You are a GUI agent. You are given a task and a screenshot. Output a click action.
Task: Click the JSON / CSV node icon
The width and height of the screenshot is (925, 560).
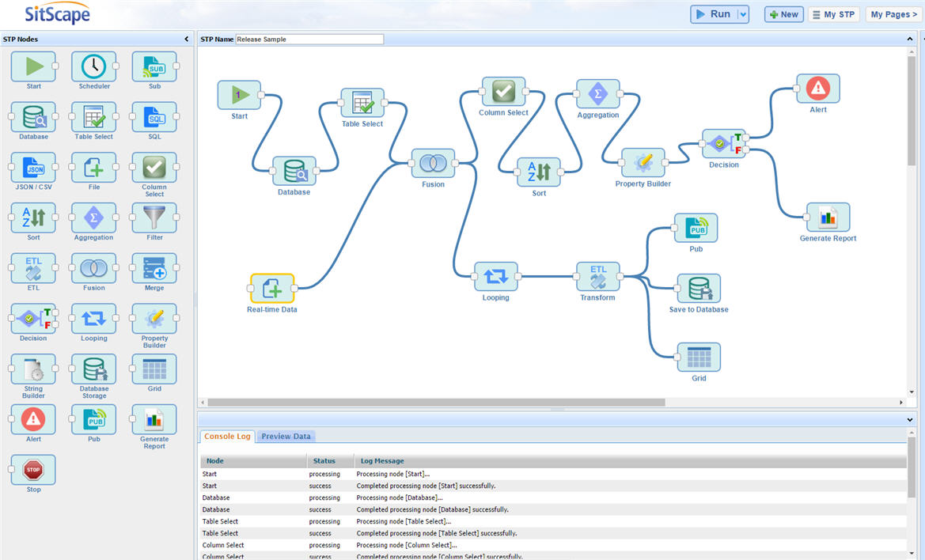34,168
